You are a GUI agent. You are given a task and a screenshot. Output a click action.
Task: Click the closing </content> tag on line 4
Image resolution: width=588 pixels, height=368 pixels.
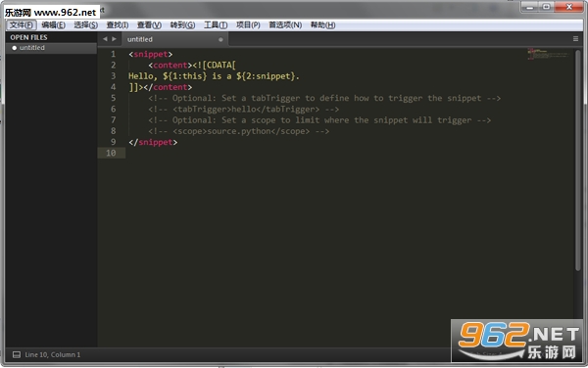[168, 87]
